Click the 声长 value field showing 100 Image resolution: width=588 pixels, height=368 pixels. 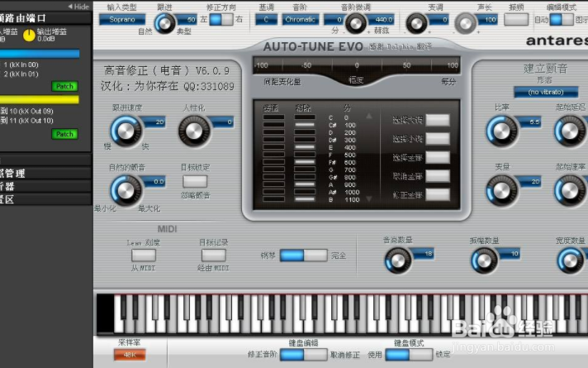click(x=487, y=20)
